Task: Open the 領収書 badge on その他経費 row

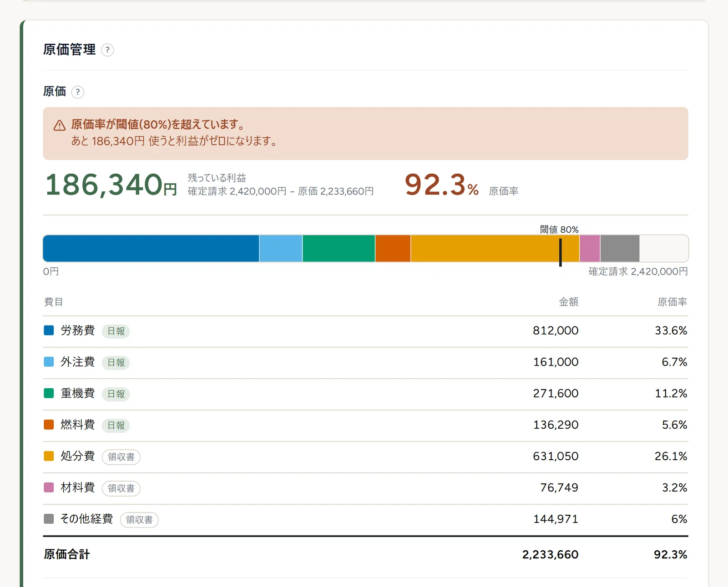Action: tap(139, 519)
